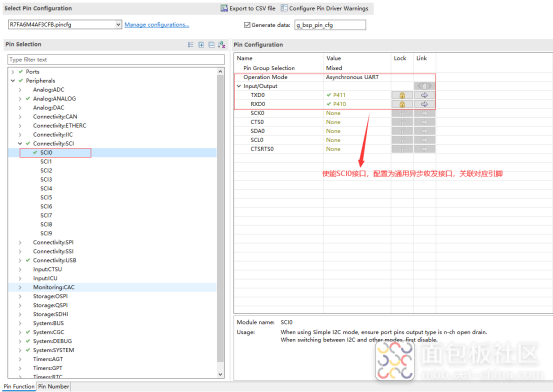Switch to Pin Function tab
Screen dimensions: 553x392
(19, 386)
